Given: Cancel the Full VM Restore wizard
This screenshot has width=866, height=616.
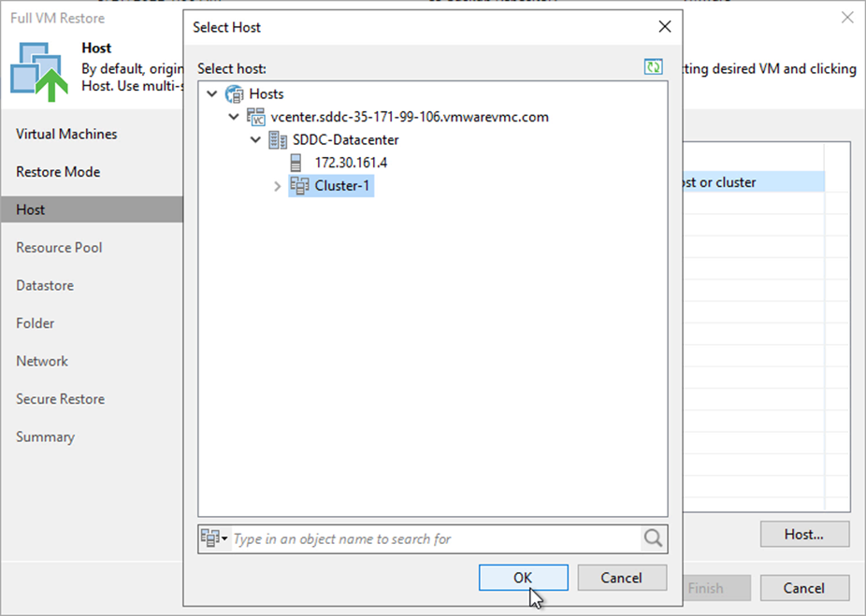Looking at the screenshot, I should coord(804,588).
